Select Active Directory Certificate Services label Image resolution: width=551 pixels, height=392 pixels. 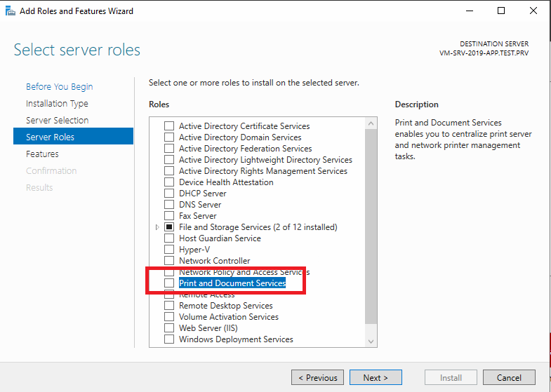(x=244, y=126)
